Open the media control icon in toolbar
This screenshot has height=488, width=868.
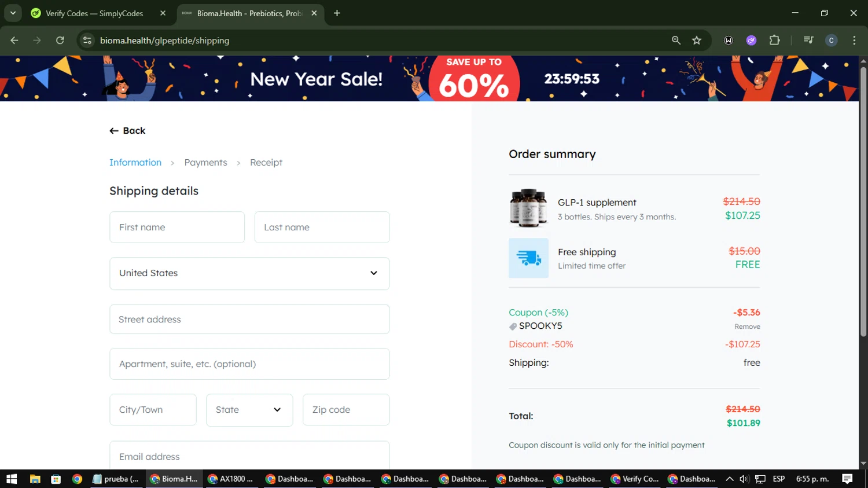(x=808, y=41)
